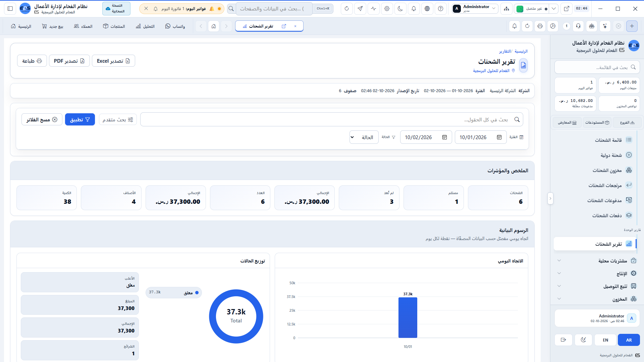Open help question mark icon

click(x=440, y=9)
